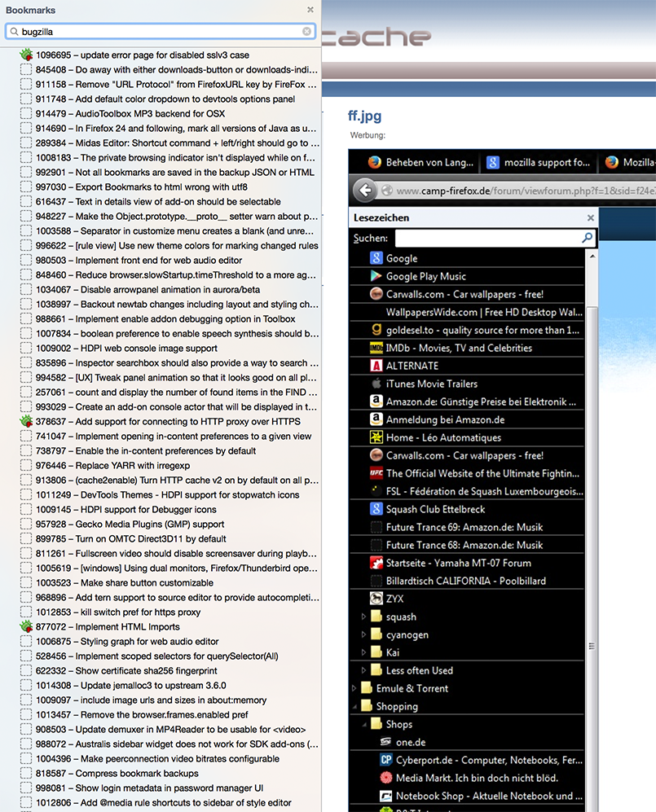
Task: Click the Google Play Music icon
Action: click(376, 276)
